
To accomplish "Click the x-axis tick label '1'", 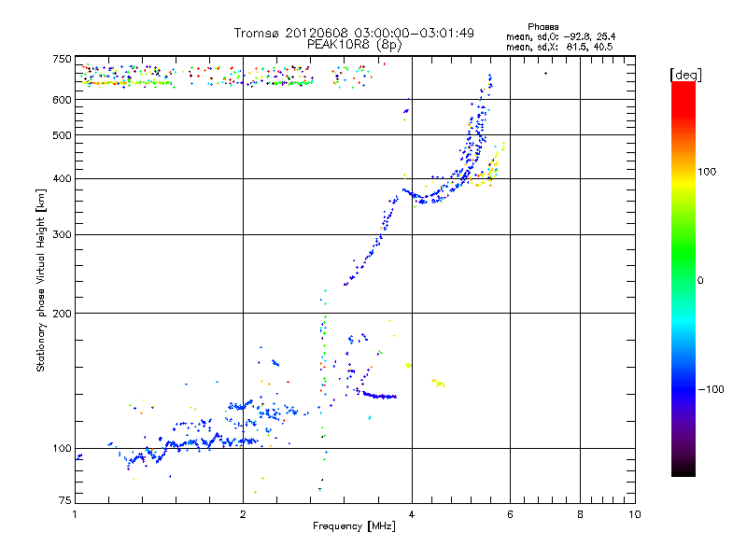I will coord(75,514).
